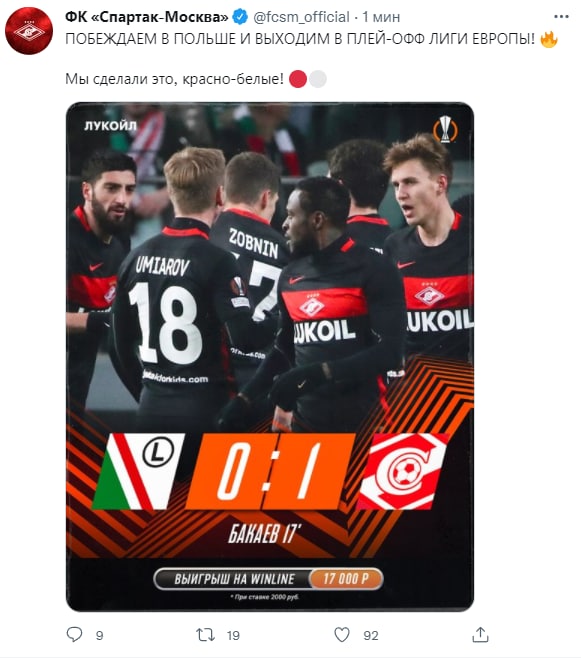Retweet the Spartak Moscow post
Viewport: 581px width, 658px height.
point(206,634)
